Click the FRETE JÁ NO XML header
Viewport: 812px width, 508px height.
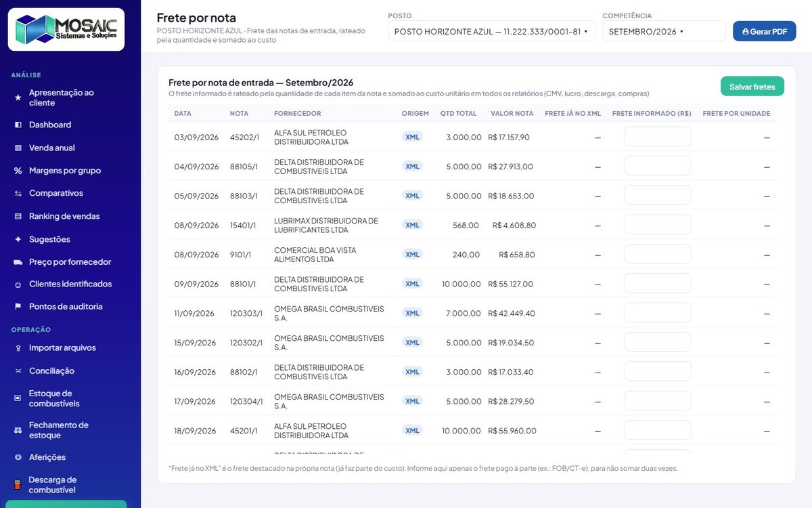point(573,114)
